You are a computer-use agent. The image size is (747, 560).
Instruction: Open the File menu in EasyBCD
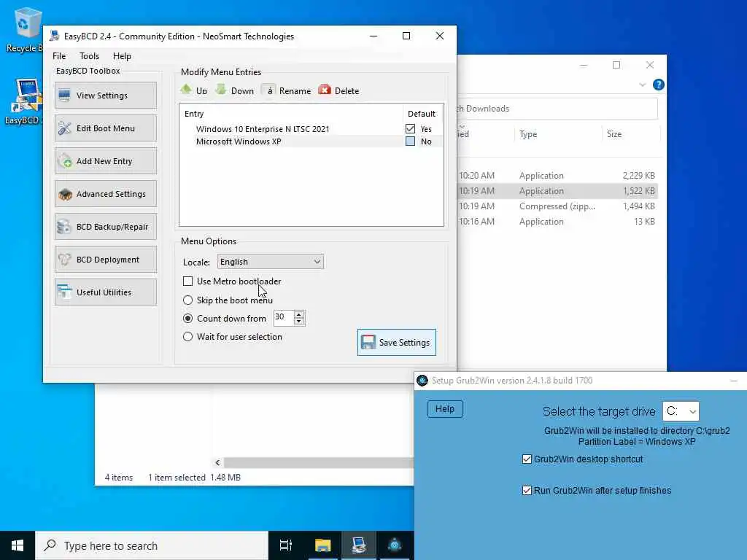click(x=59, y=55)
